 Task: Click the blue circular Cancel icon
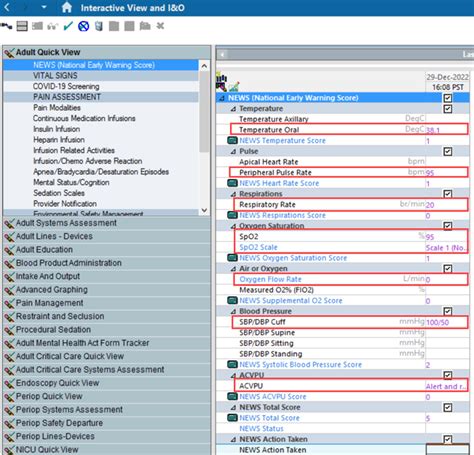click(83, 26)
